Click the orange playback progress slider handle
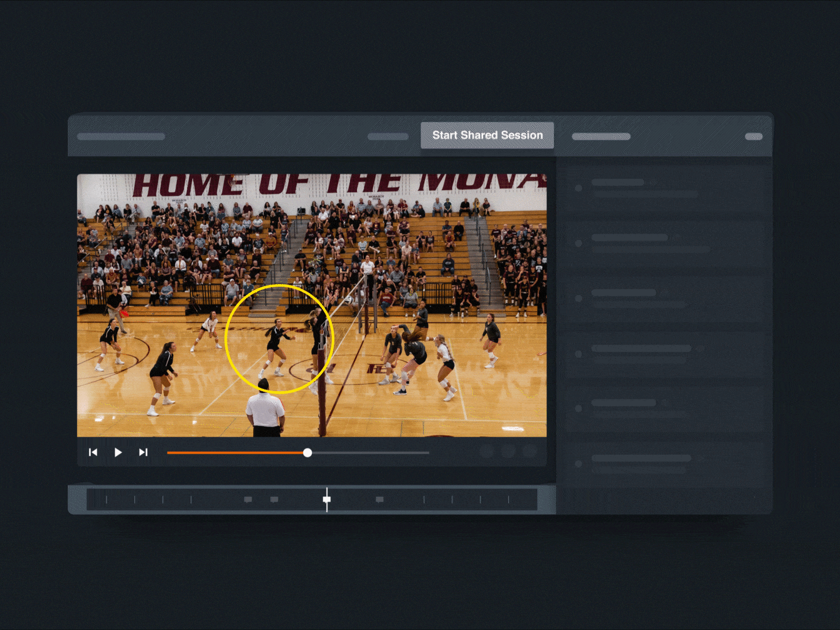This screenshot has width=840, height=630. pos(308,453)
